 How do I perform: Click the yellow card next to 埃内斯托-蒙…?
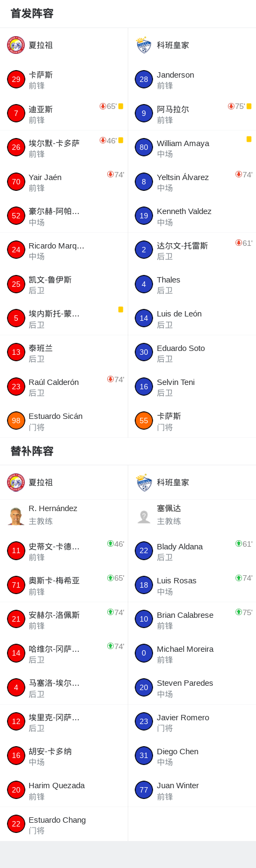(121, 309)
